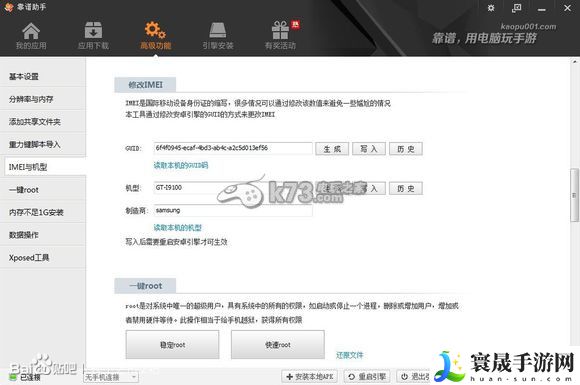
Task: Click the 修改IMEI section header
Action: tap(145, 85)
